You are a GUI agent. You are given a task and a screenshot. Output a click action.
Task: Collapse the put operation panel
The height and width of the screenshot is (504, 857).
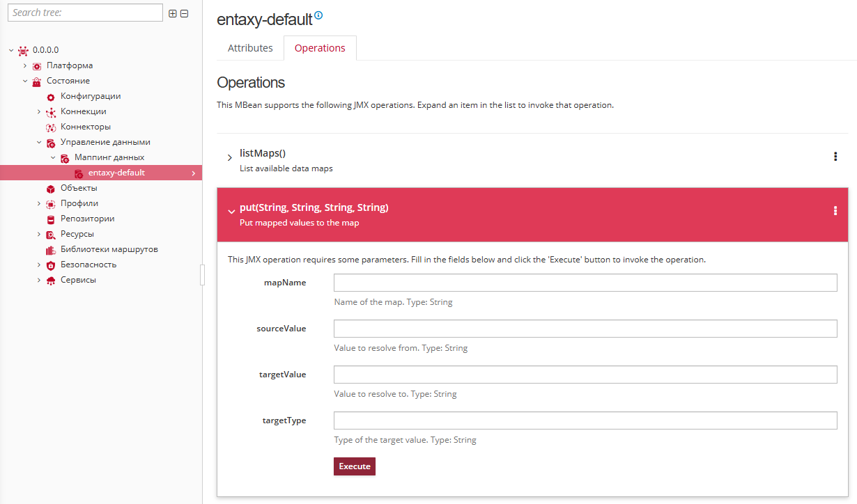231,212
